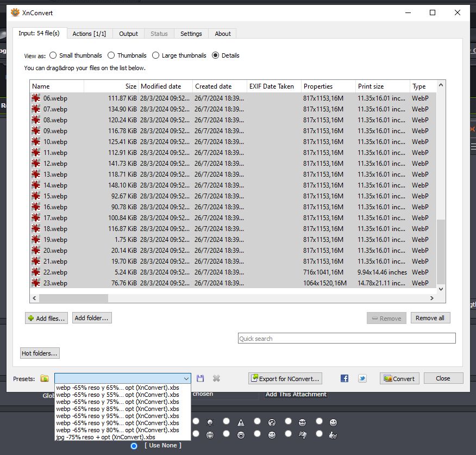Click the lightbulb post icon in background window

[x=210, y=422]
